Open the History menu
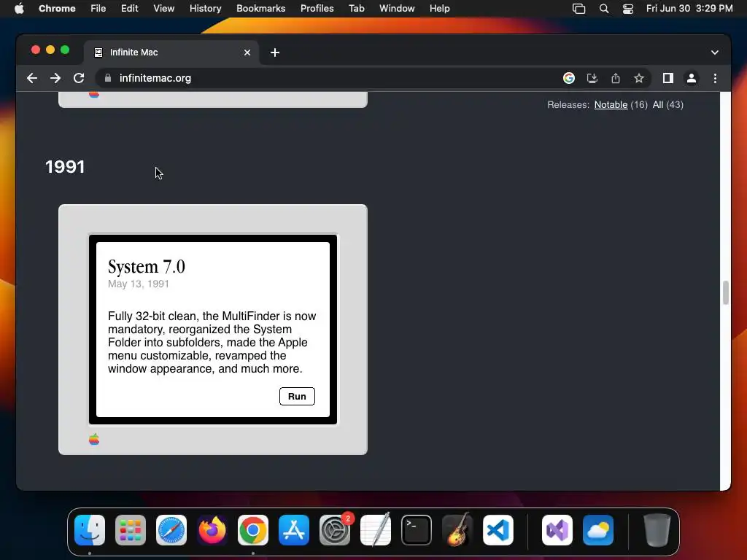This screenshot has height=560, width=747. 205,9
